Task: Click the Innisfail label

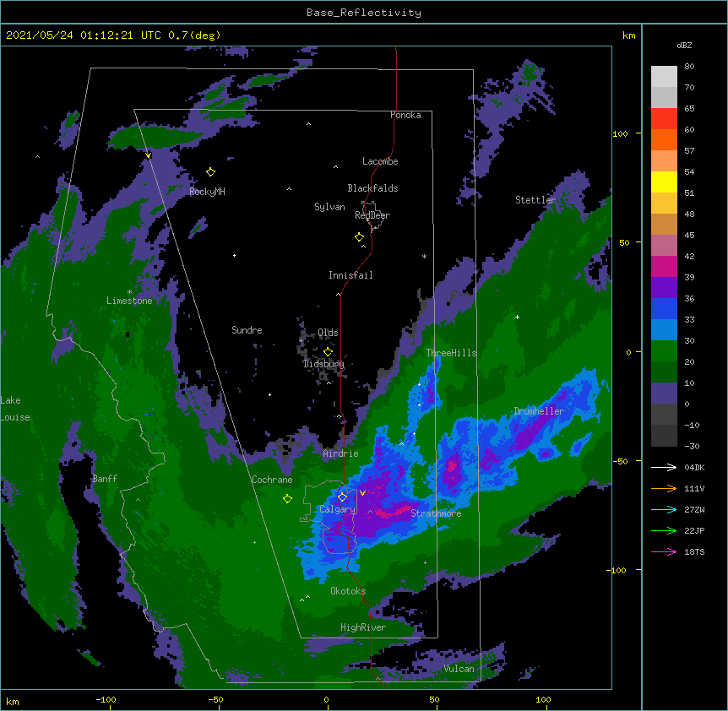Action: click(350, 275)
